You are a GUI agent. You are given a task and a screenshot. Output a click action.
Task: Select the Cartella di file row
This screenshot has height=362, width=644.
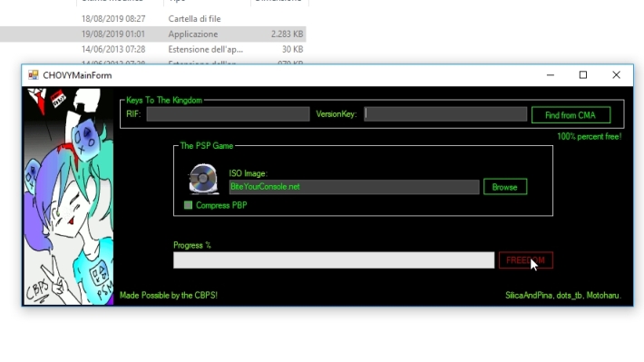pyautogui.click(x=152, y=19)
